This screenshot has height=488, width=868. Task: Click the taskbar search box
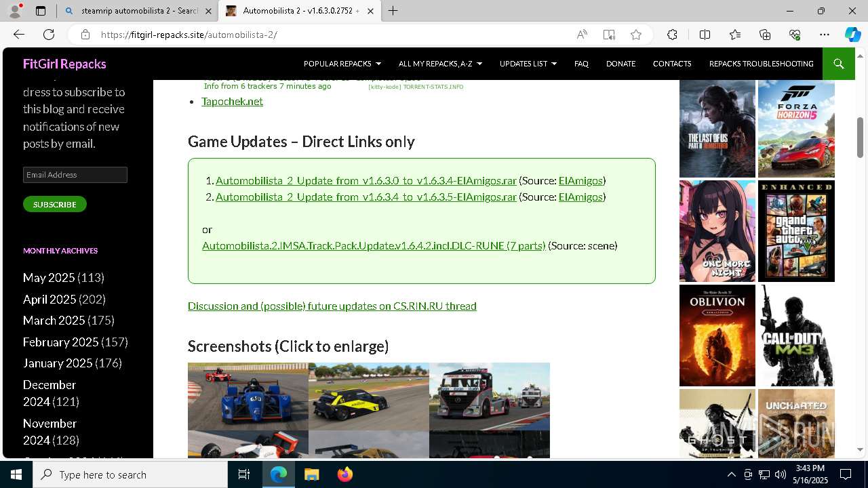tap(130, 474)
